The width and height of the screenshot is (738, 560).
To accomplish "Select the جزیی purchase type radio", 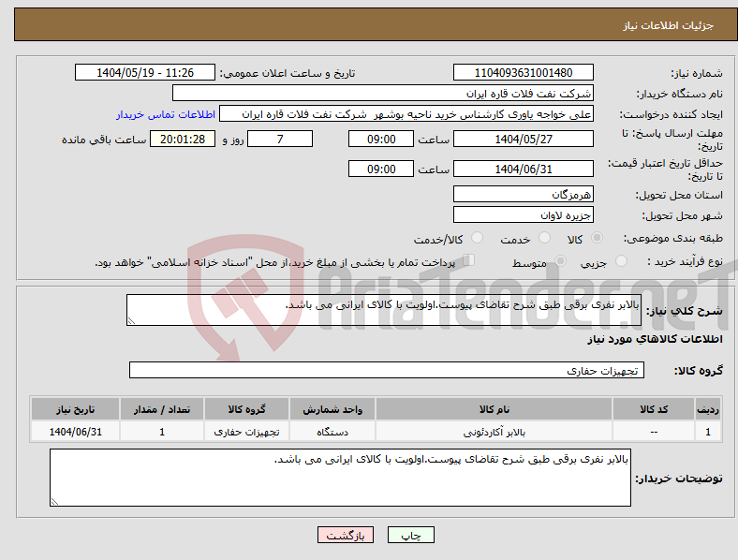I will 621,261.
